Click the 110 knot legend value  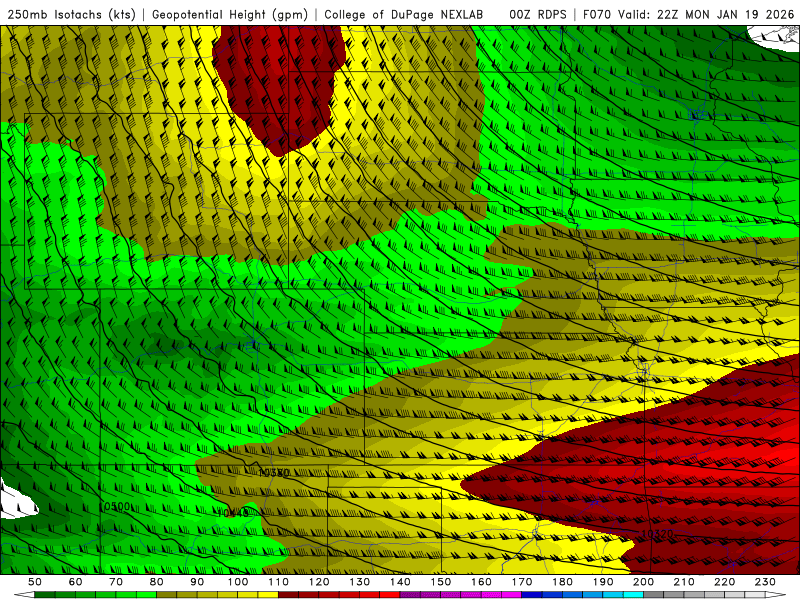click(x=279, y=582)
